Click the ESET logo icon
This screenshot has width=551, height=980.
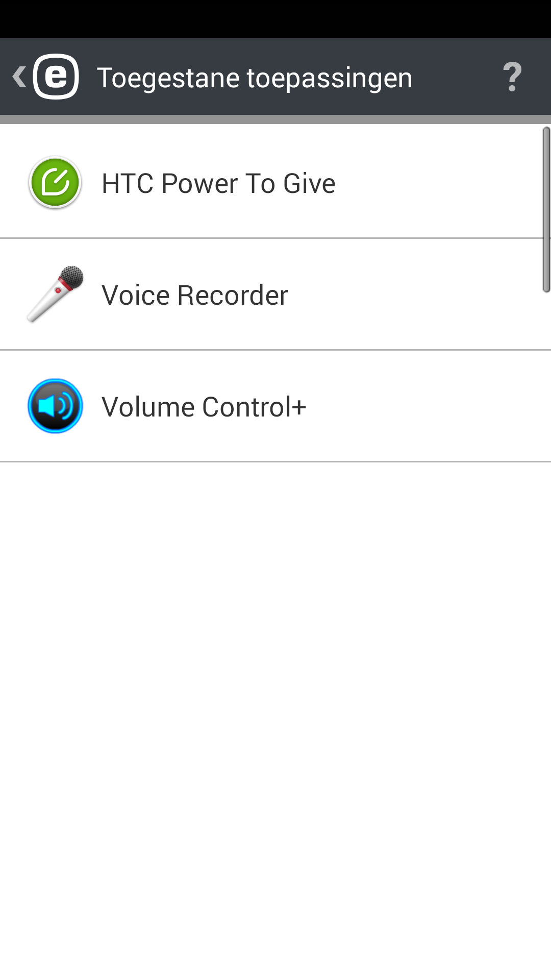click(x=56, y=77)
